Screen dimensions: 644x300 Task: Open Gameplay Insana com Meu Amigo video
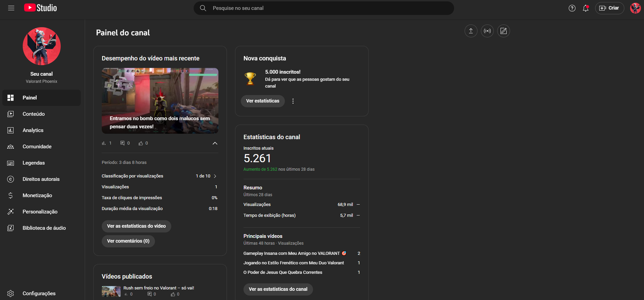(295, 254)
